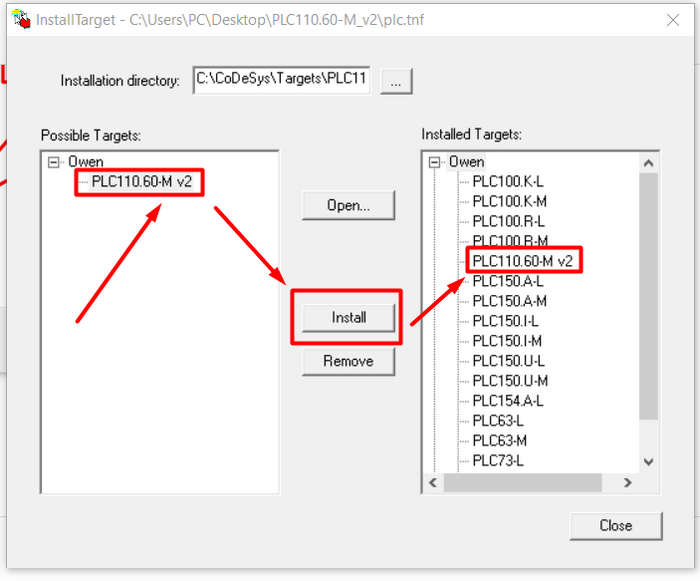
Task: Click the Installed Targets scroll down arrow
Action: 649,462
